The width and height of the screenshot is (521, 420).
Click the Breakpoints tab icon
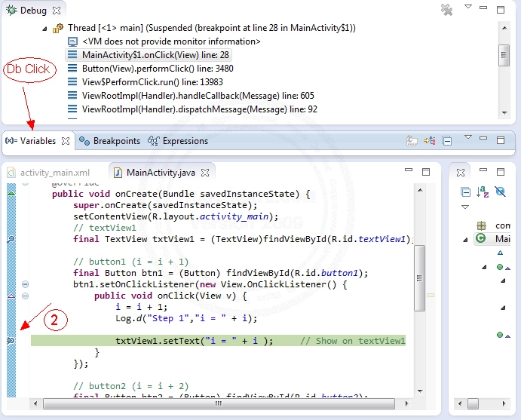click(84, 141)
